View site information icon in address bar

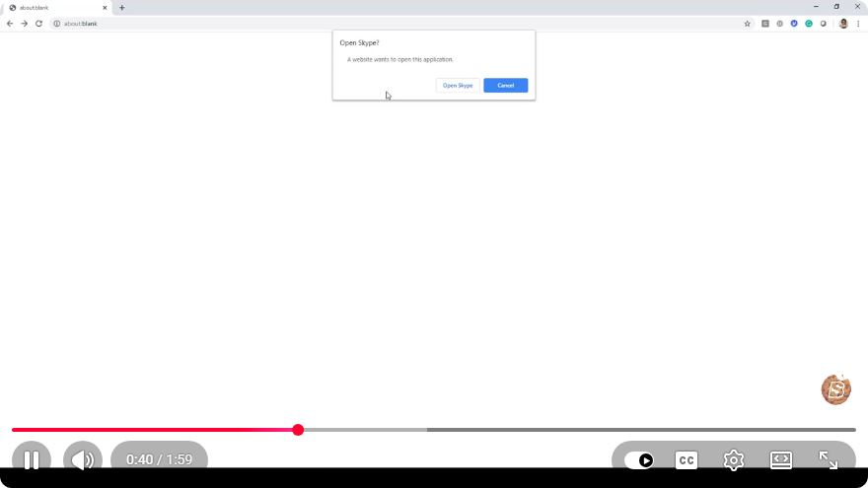[56, 24]
